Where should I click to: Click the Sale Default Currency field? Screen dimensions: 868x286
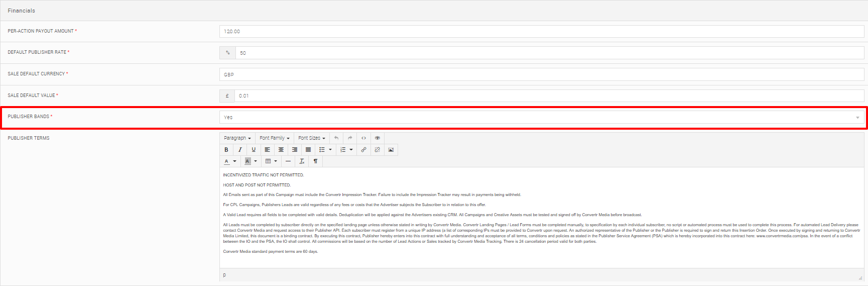541,74
